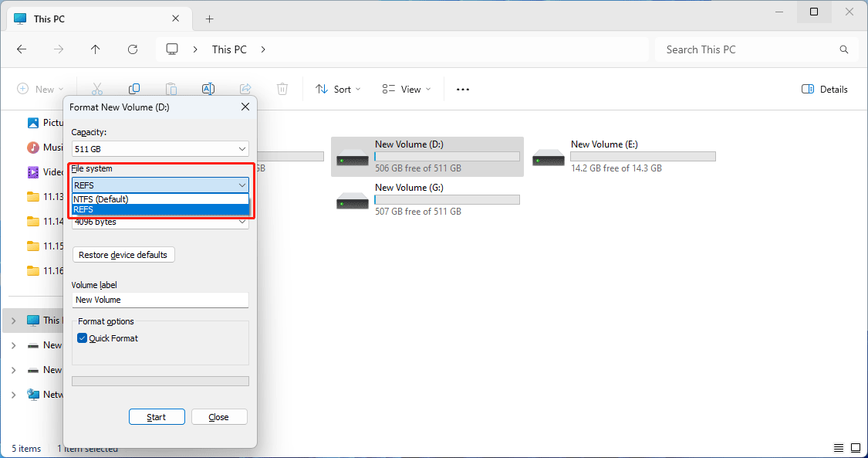868x458 pixels.
Task: Click the Refresh icon in navigation bar
Action: (133, 49)
